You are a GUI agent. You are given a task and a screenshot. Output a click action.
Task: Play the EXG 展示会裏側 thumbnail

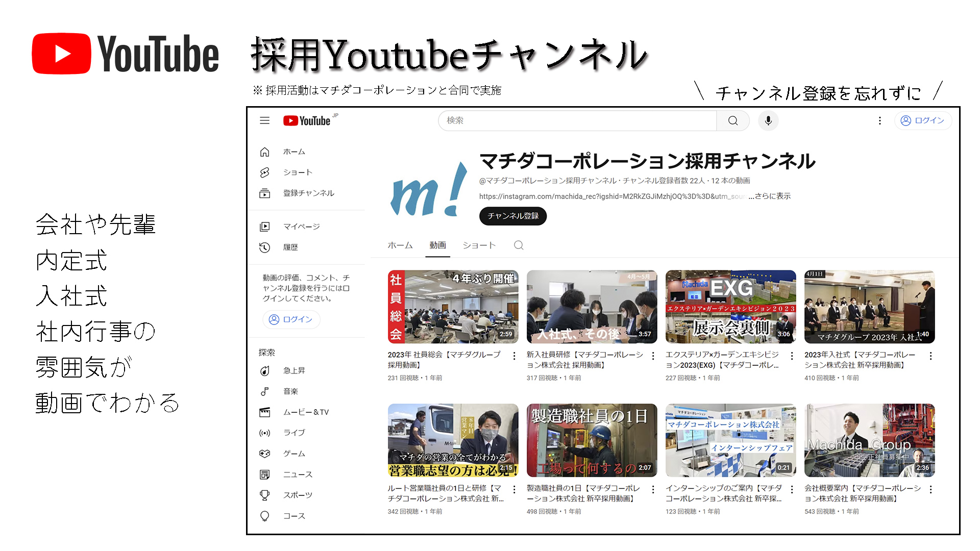(731, 307)
